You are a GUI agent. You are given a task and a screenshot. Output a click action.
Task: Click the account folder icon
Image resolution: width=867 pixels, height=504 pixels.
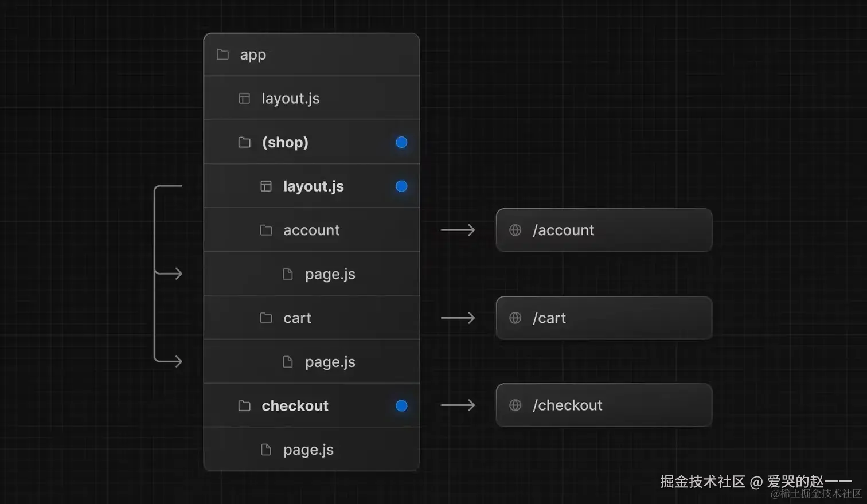pos(266,230)
